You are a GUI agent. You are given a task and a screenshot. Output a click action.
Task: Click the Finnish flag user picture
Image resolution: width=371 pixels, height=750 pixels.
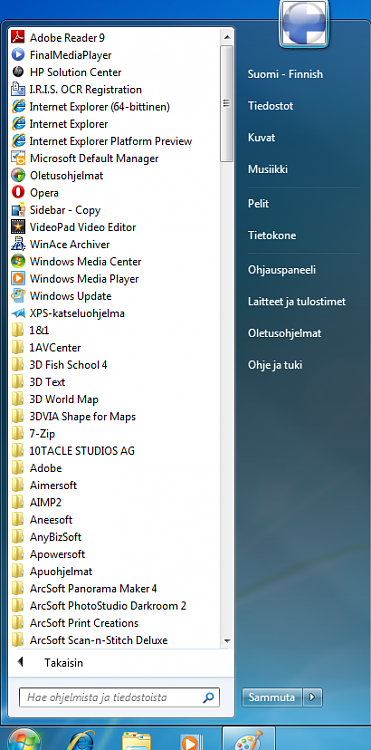(x=304, y=24)
